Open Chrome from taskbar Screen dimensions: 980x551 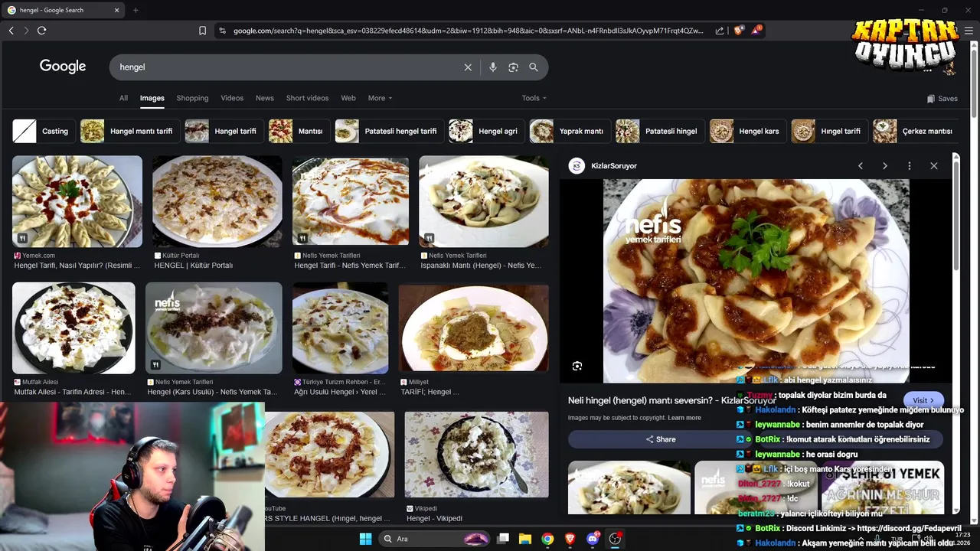pos(547,539)
